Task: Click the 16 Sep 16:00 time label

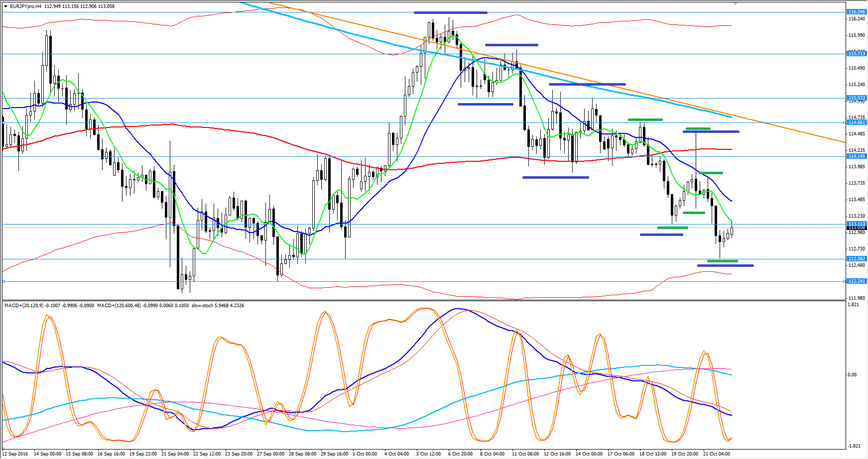Action: click(x=111, y=454)
